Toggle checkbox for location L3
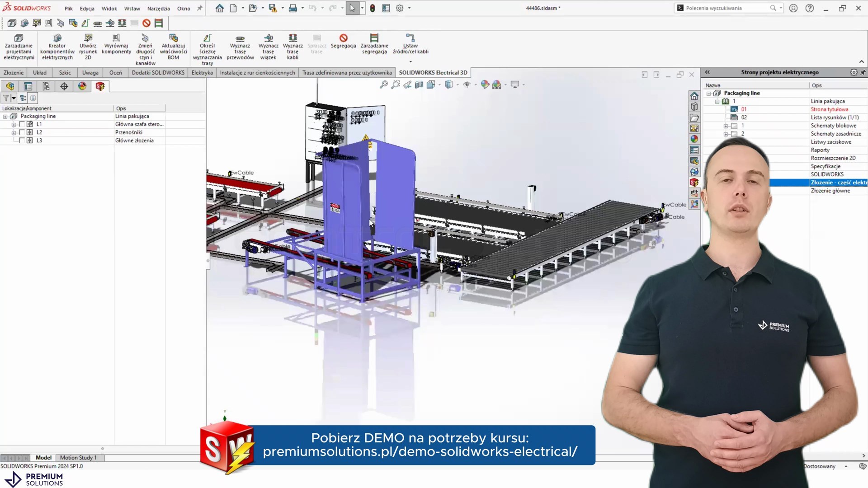868x488 pixels. click(22, 141)
